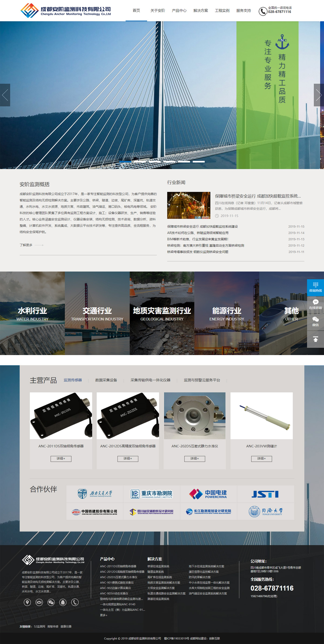Screen dimensions: 324x644
Task: Open the 交通行业 industry tile
Action: [x=97, y=313]
